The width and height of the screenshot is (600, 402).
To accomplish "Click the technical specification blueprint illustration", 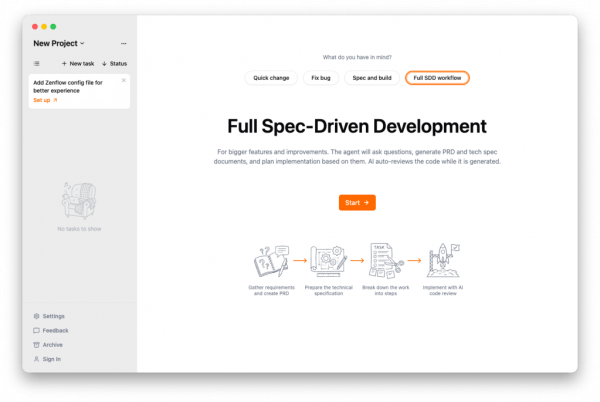I will (x=328, y=261).
